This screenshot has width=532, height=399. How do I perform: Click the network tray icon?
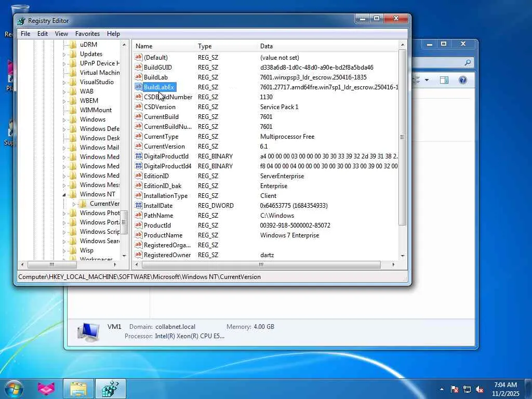click(x=467, y=389)
